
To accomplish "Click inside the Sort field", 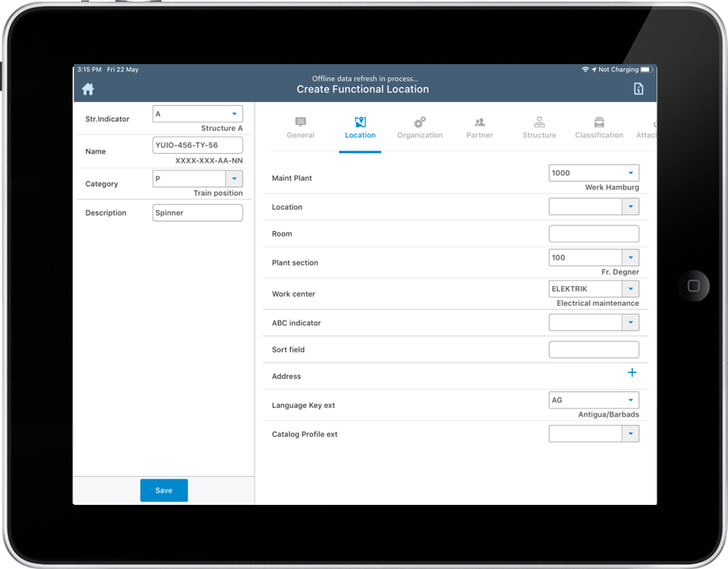I will [x=593, y=349].
